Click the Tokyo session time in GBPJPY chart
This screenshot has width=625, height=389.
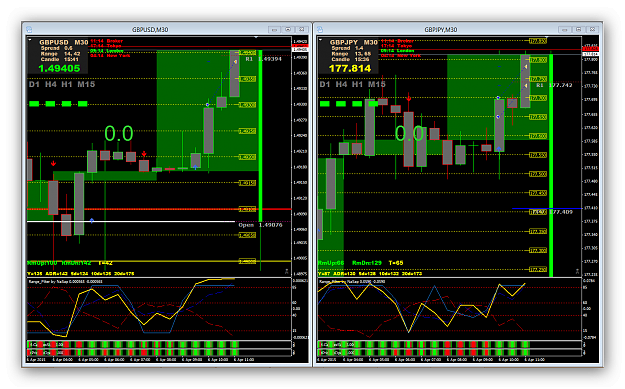396,46
